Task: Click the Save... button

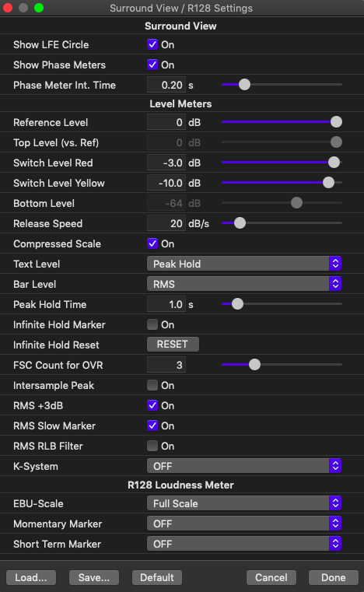Action: (x=94, y=577)
